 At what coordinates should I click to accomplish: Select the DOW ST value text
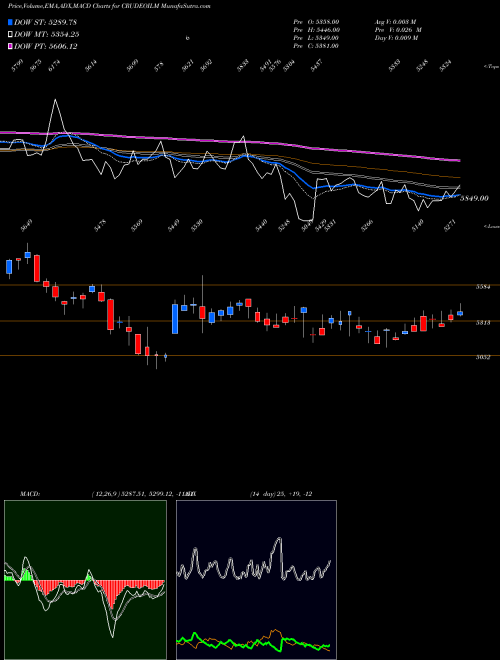[62, 22]
